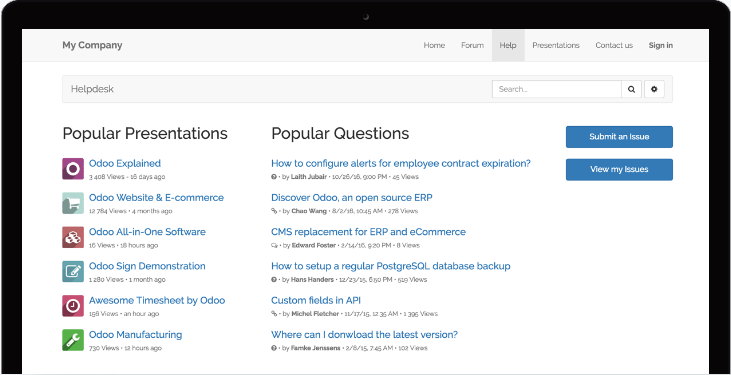Select the Website & E-commerce cart icon
731x375 pixels.
[73, 203]
